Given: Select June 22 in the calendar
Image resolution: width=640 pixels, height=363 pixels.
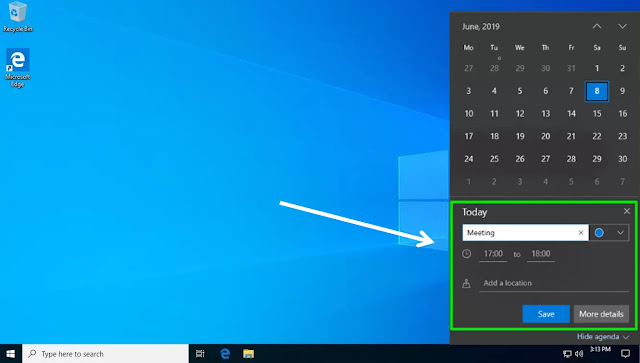Looking at the screenshot, I should click(x=597, y=136).
